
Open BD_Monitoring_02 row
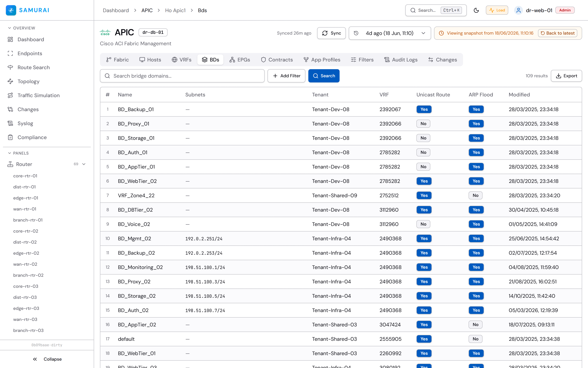coord(341,267)
